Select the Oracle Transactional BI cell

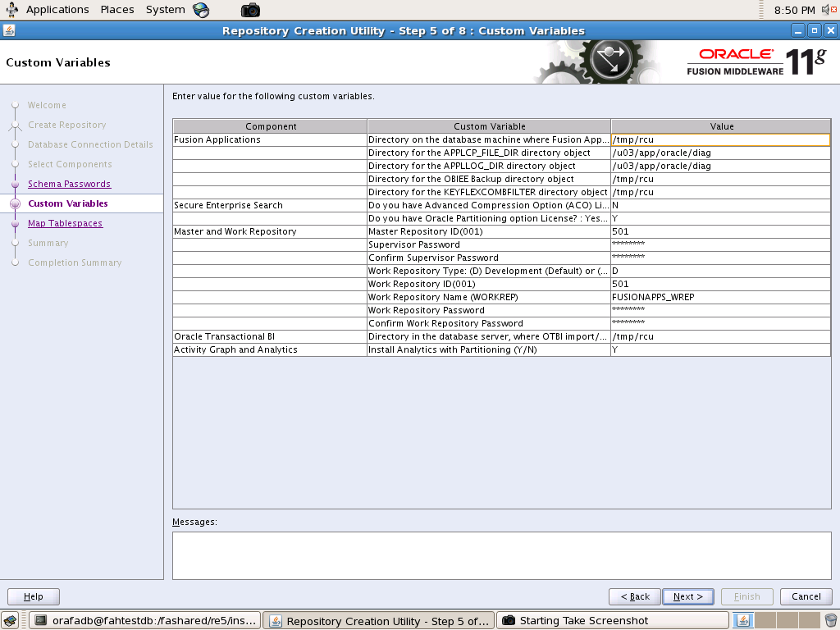270,336
